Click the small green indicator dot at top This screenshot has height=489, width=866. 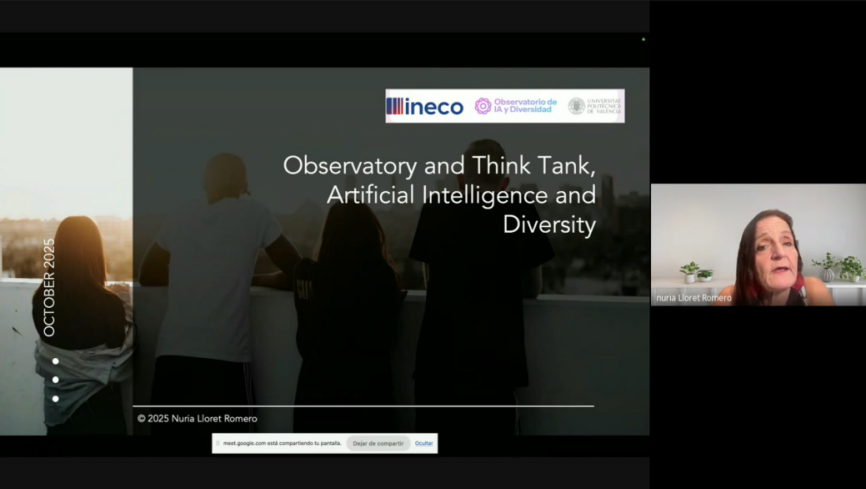pyautogui.click(x=643, y=39)
